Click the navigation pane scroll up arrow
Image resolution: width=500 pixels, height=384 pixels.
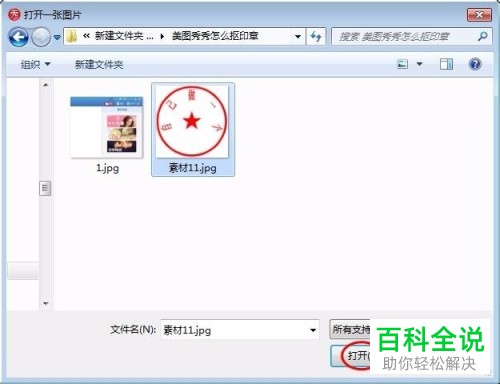pos(46,85)
